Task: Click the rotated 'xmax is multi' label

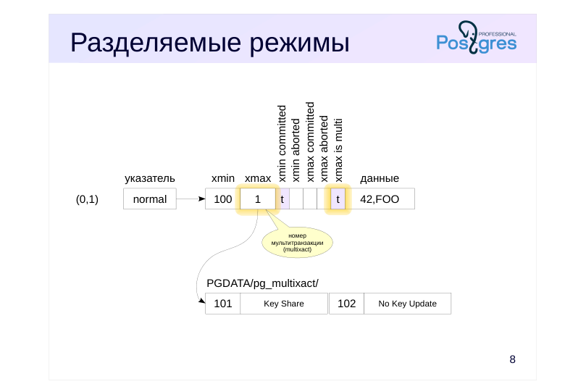Action: pyautogui.click(x=338, y=150)
